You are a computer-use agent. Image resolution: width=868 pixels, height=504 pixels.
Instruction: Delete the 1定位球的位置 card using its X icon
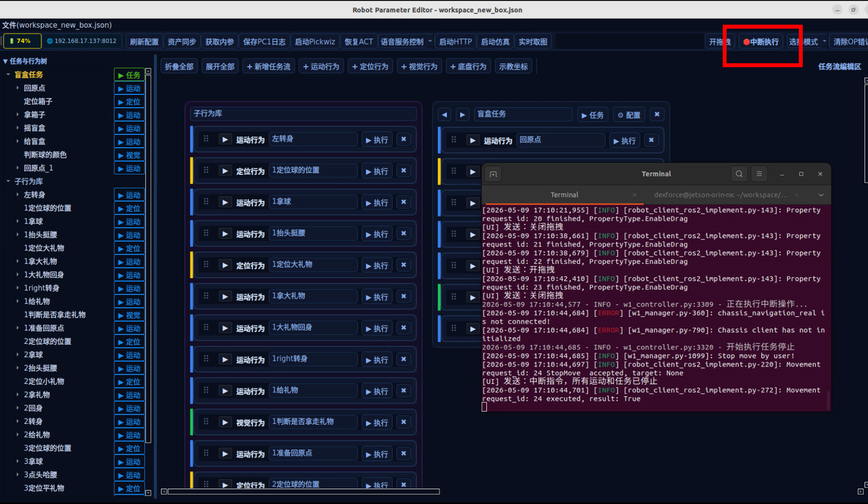(403, 171)
